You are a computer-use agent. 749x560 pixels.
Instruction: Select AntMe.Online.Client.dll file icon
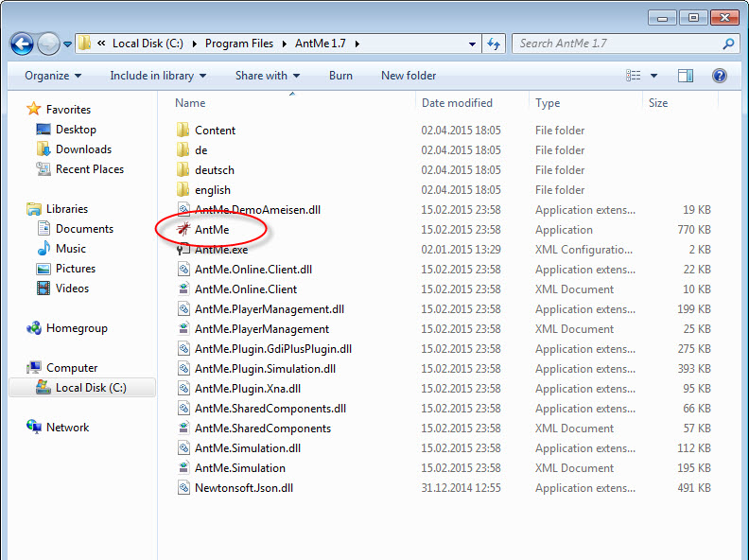[x=183, y=270]
